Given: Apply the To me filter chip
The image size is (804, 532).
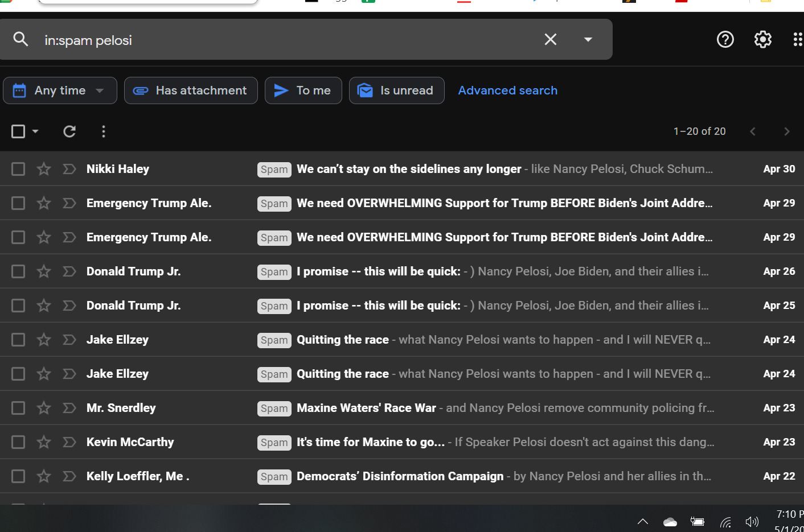Looking at the screenshot, I should click(x=303, y=90).
